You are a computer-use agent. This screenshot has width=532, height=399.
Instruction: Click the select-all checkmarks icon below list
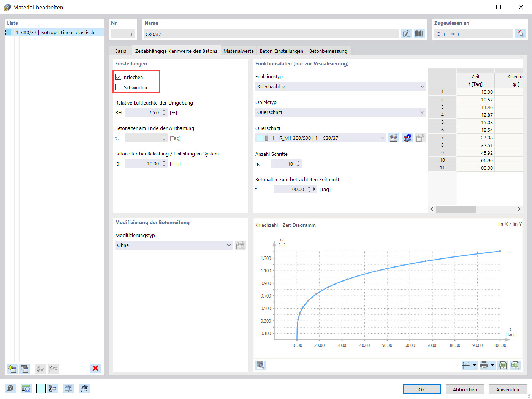[41, 369]
